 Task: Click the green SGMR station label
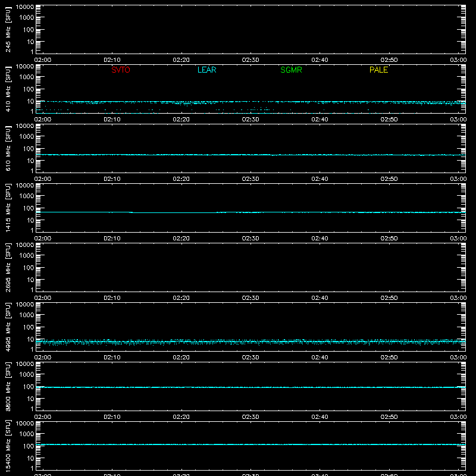tap(291, 70)
